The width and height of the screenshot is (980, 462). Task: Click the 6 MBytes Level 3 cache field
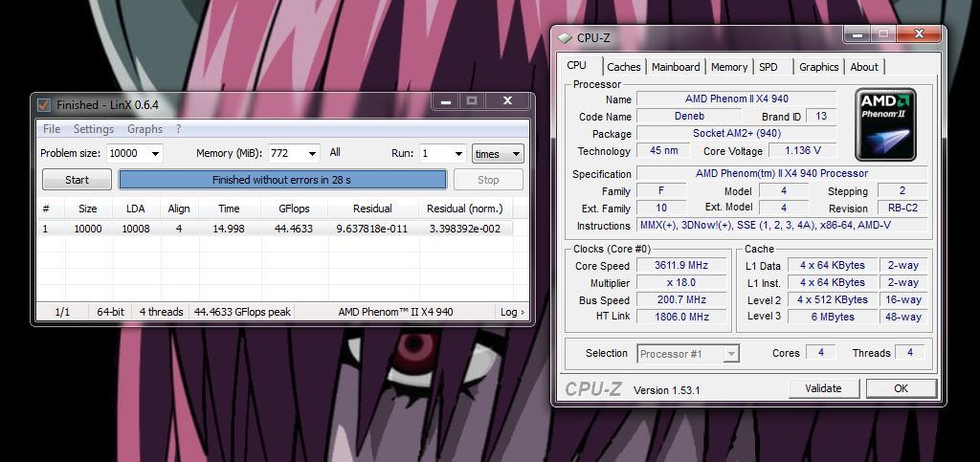coord(833,317)
